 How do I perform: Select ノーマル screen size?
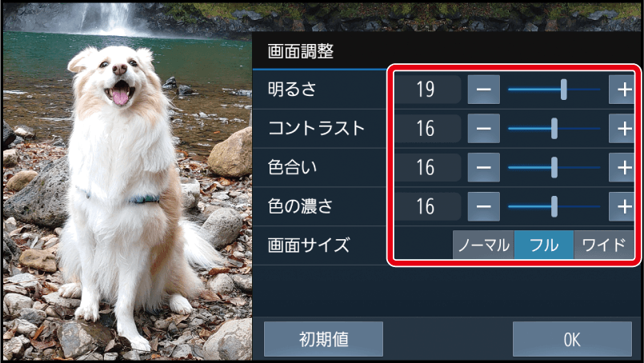(483, 245)
